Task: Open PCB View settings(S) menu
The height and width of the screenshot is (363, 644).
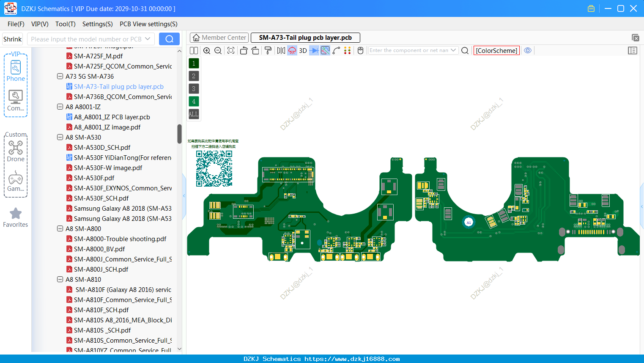Action: [148, 24]
